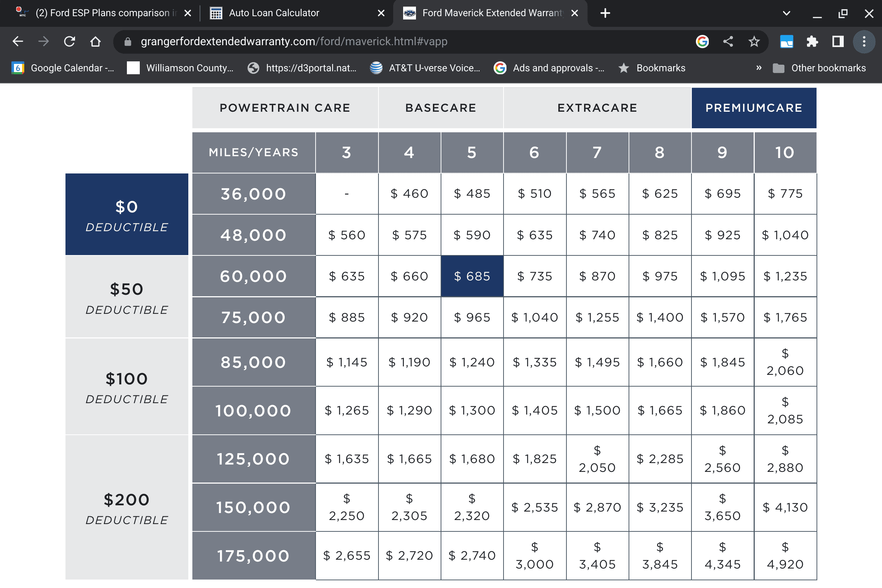Click the 100,000 miles row header
The height and width of the screenshot is (588, 882).
(x=254, y=410)
